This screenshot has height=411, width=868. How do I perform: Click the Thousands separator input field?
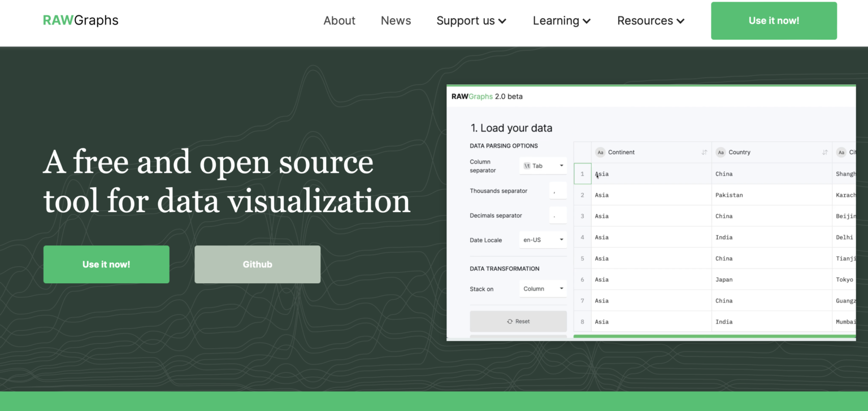[558, 191]
